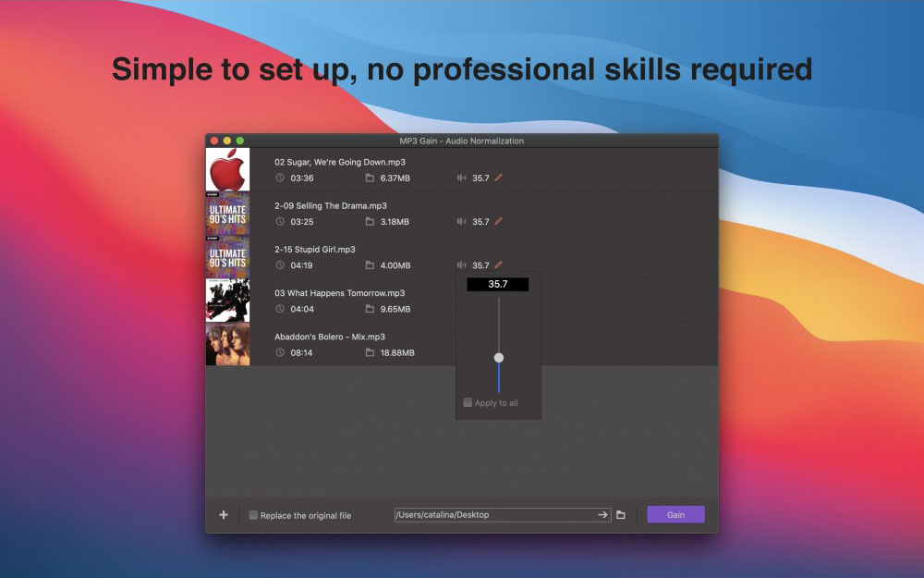924x578 pixels.
Task: Click the folder size icon for What Happens Tomorrow
Action: tap(370, 309)
